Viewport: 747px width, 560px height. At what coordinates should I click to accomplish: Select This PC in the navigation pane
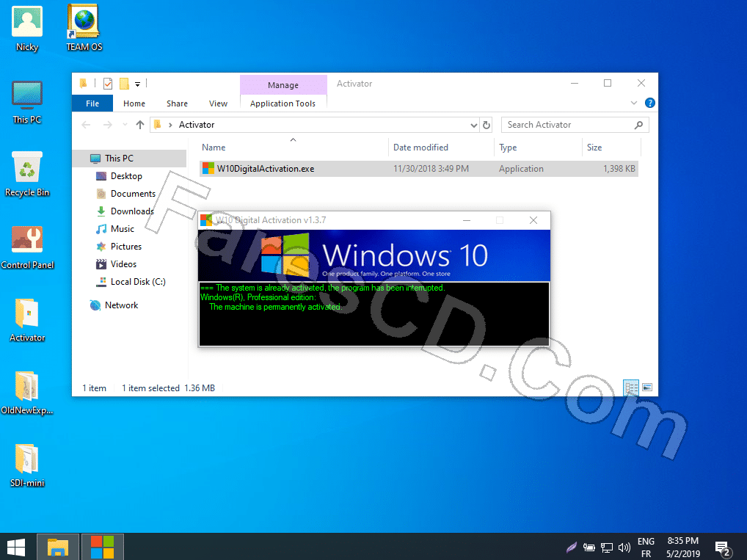[x=130, y=159]
